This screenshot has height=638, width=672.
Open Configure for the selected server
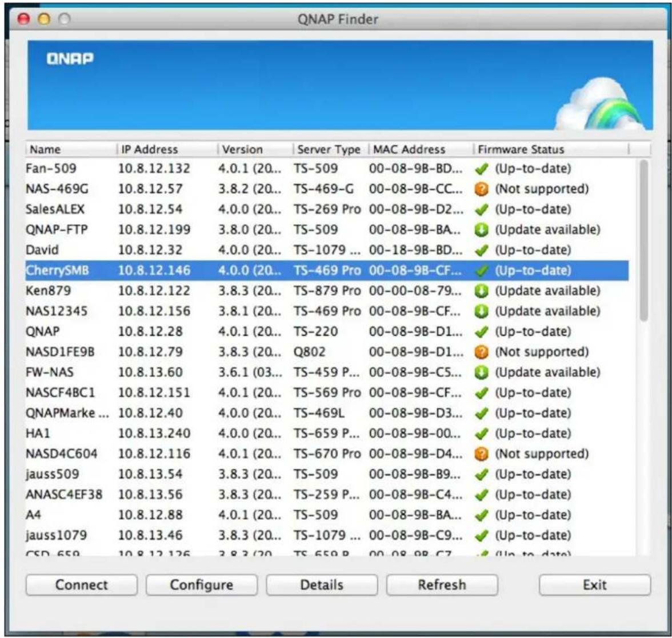pyautogui.click(x=201, y=585)
